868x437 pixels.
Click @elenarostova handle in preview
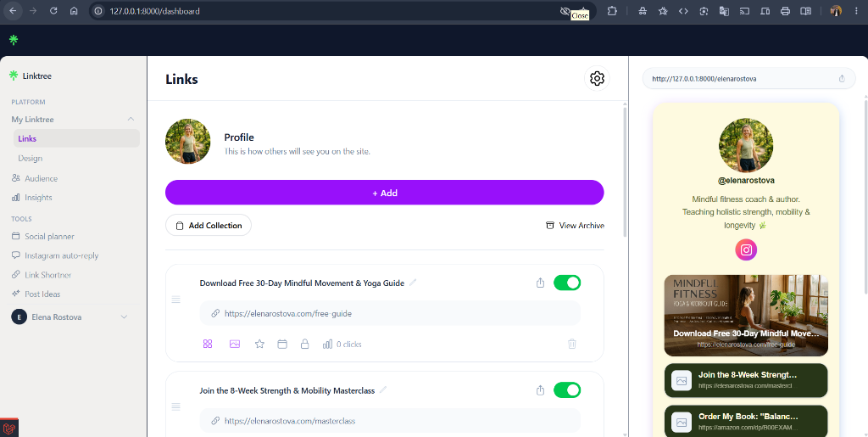click(x=746, y=181)
